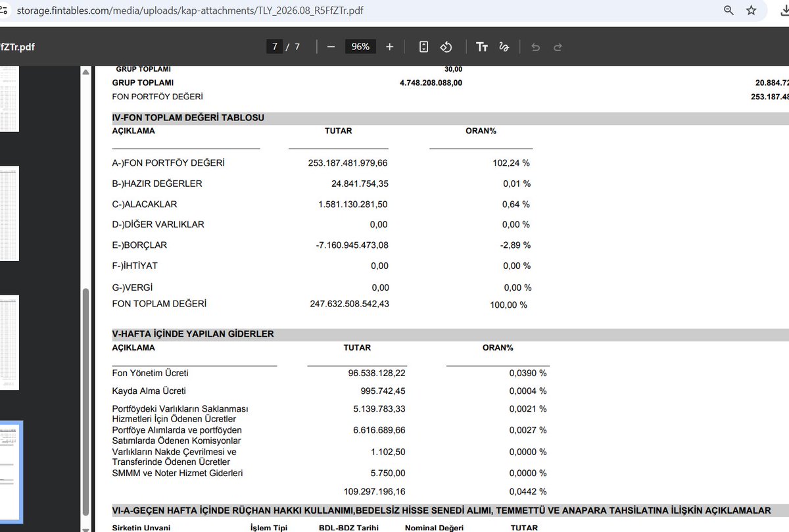Click the zoom magnifier icon in address bar
This screenshot has height=532, width=789.
729,11
